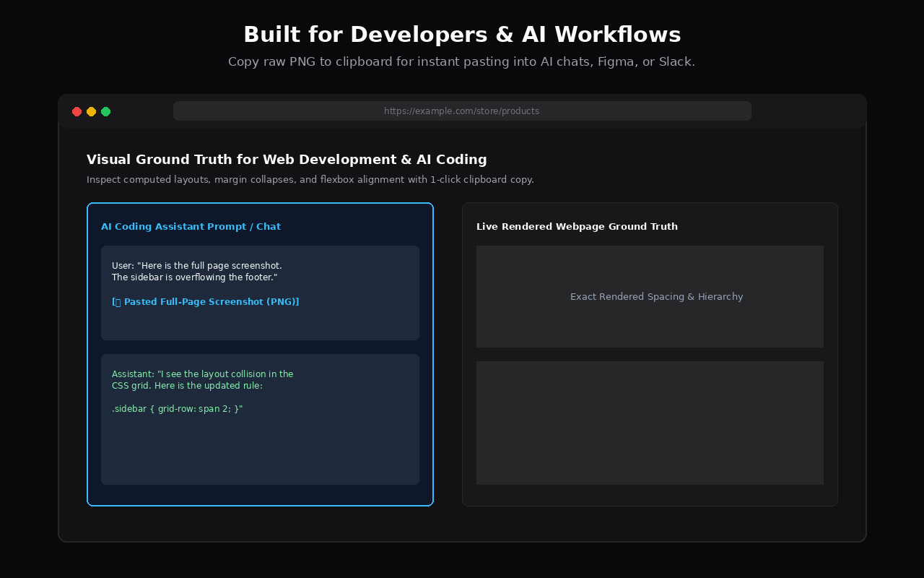Click the red close dot in mock browser
Image resolution: width=924 pixels, height=578 pixels.
coord(77,111)
